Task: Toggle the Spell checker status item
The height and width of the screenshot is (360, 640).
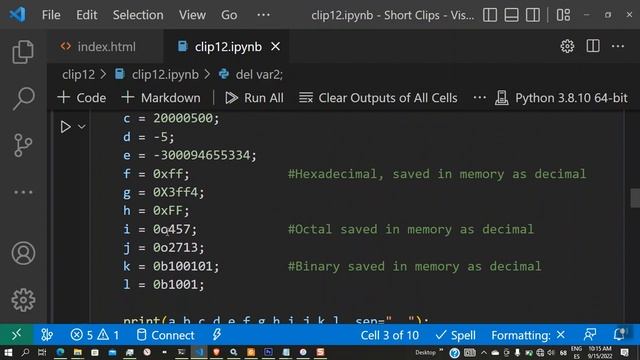Action: [456, 335]
